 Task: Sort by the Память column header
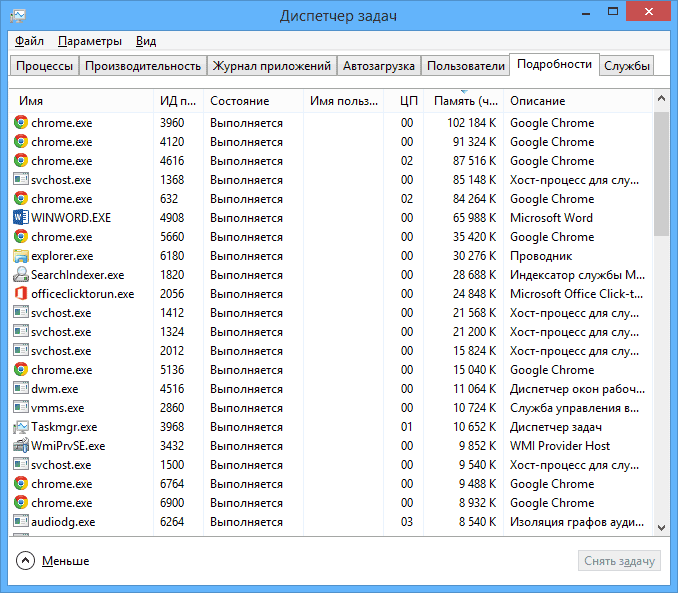[464, 101]
